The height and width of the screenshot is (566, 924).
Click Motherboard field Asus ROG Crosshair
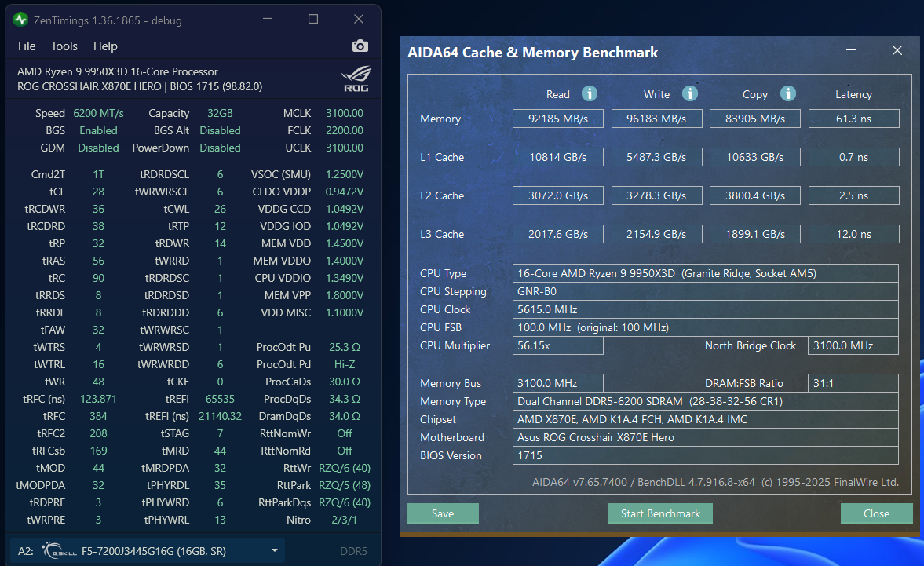coord(706,437)
